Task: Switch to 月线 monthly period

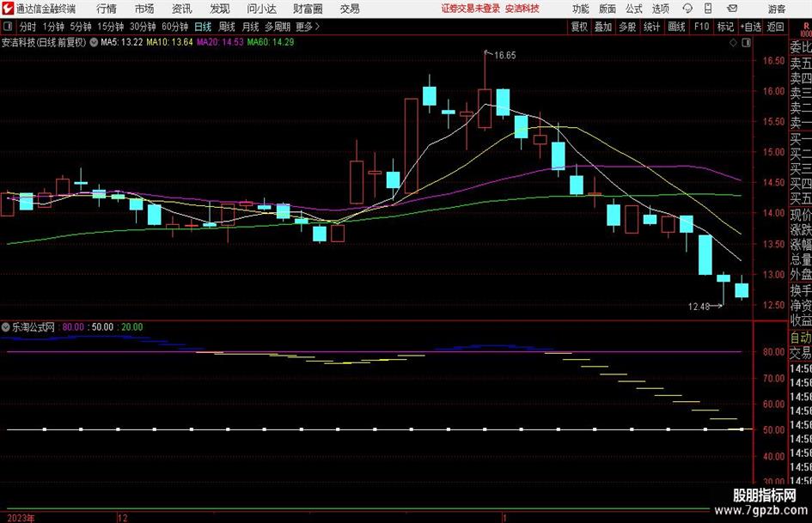Action: (251, 27)
